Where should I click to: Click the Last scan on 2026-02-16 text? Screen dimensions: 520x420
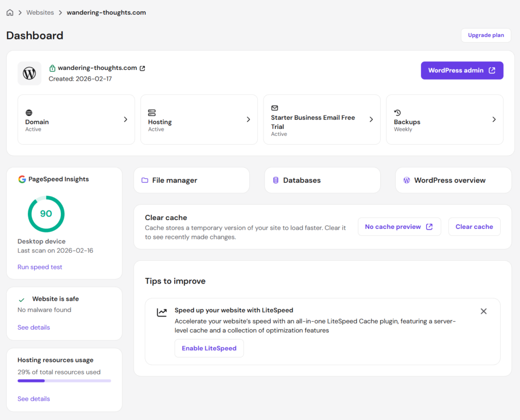tap(55, 251)
